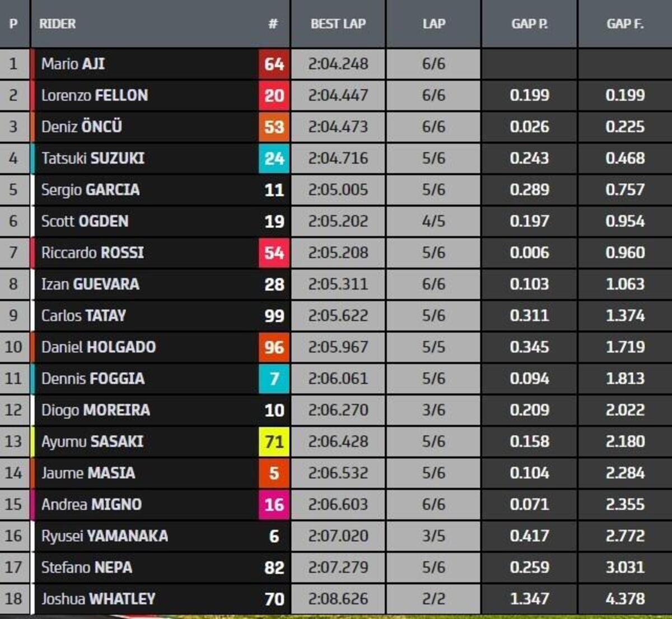Click the GAP P. column header
This screenshot has width=672, height=619.
(529, 24)
